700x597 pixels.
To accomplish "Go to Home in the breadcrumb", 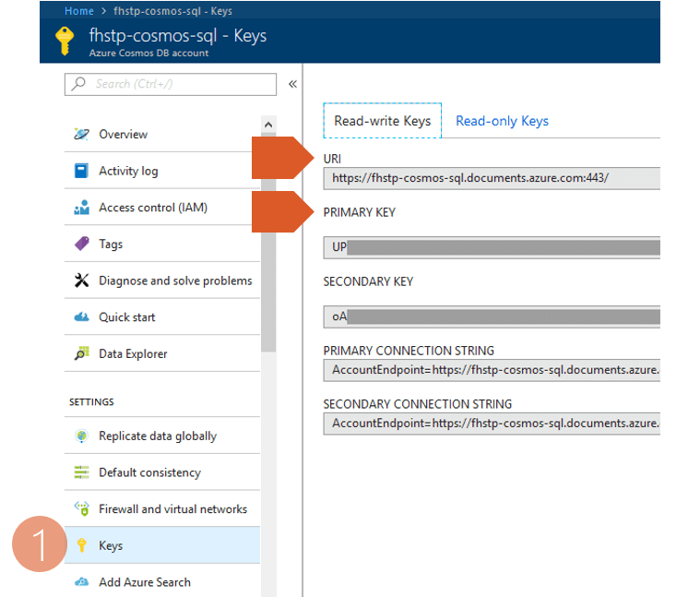I will tap(79, 11).
